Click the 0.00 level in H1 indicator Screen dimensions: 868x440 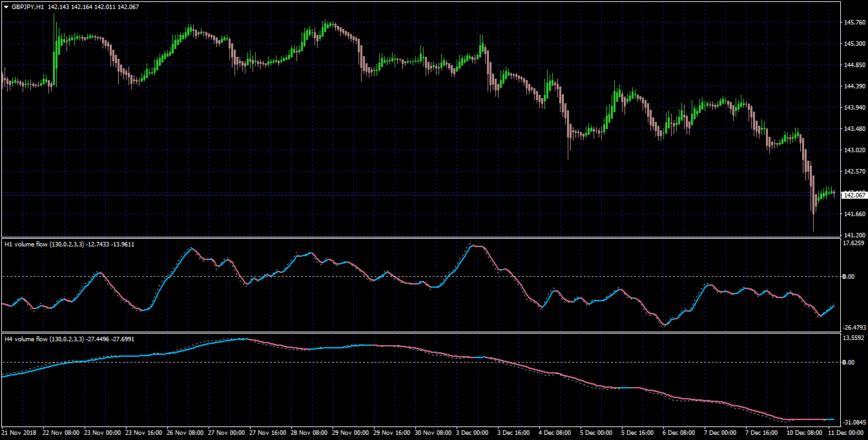click(849, 276)
